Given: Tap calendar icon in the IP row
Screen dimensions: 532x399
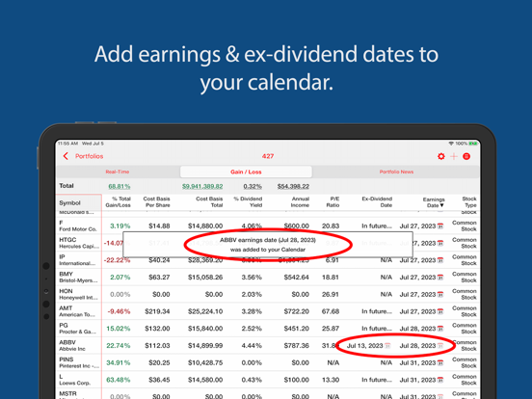Looking at the screenshot, I should (x=440, y=260).
